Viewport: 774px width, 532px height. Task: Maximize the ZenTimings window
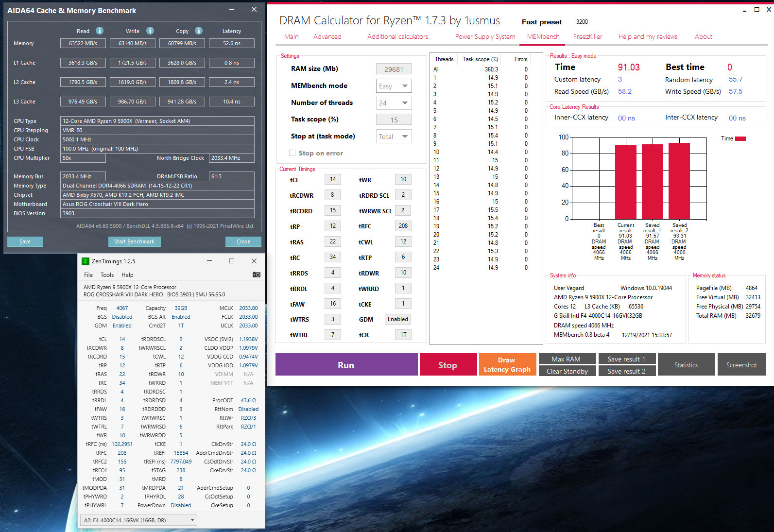point(232,261)
